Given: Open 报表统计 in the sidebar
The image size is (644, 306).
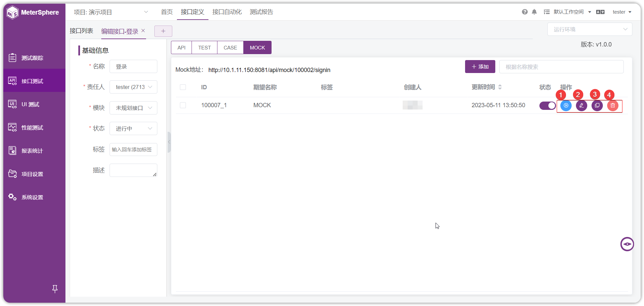Looking at the screenshot, I should (x=34, y=151).
